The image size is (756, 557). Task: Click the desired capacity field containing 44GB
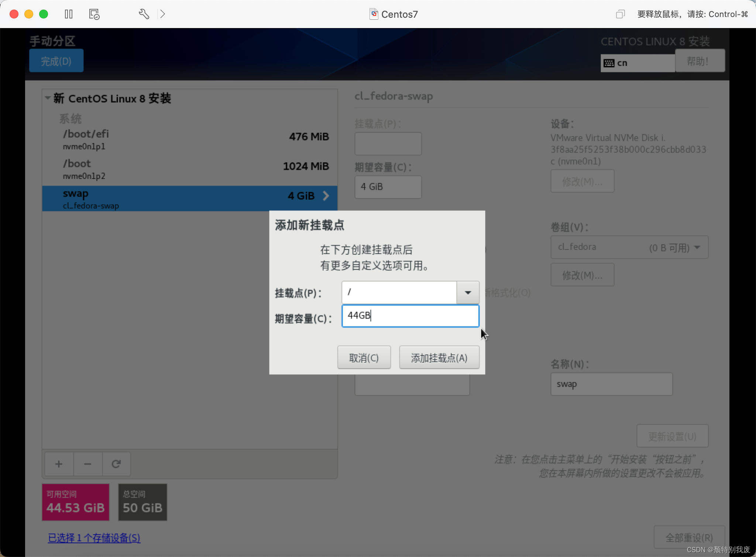pyautogui.click(x=410, y=316)
